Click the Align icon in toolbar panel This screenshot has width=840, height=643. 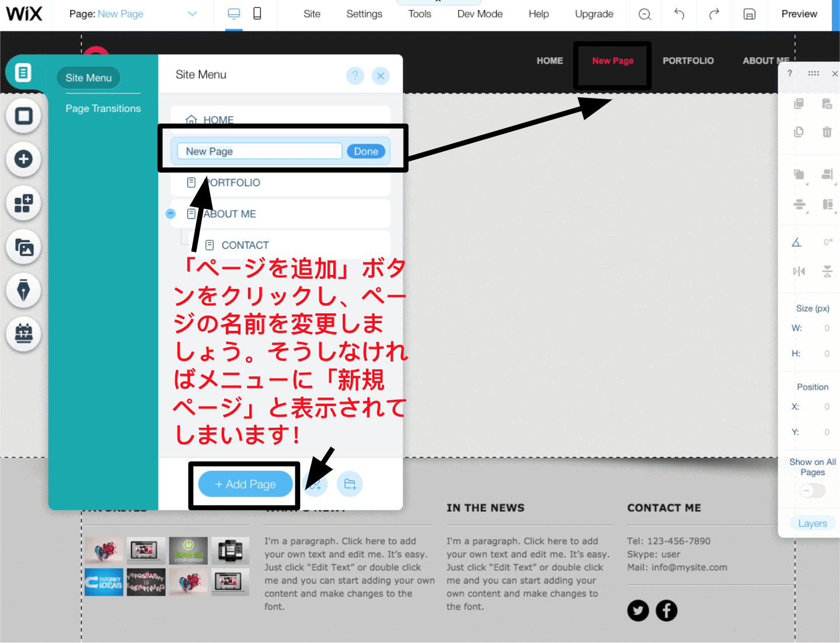pos(828,174)
